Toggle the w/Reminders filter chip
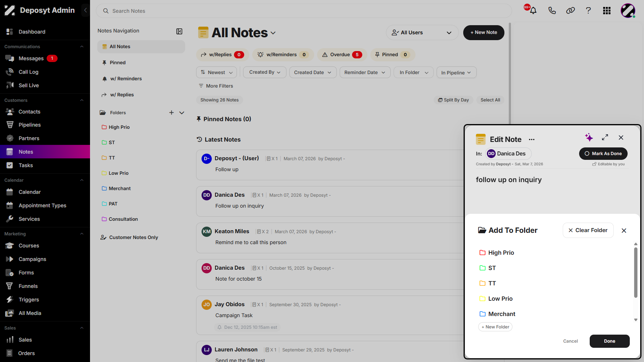Viewport: 644px width, 362px height. click(x=283, y=55)
